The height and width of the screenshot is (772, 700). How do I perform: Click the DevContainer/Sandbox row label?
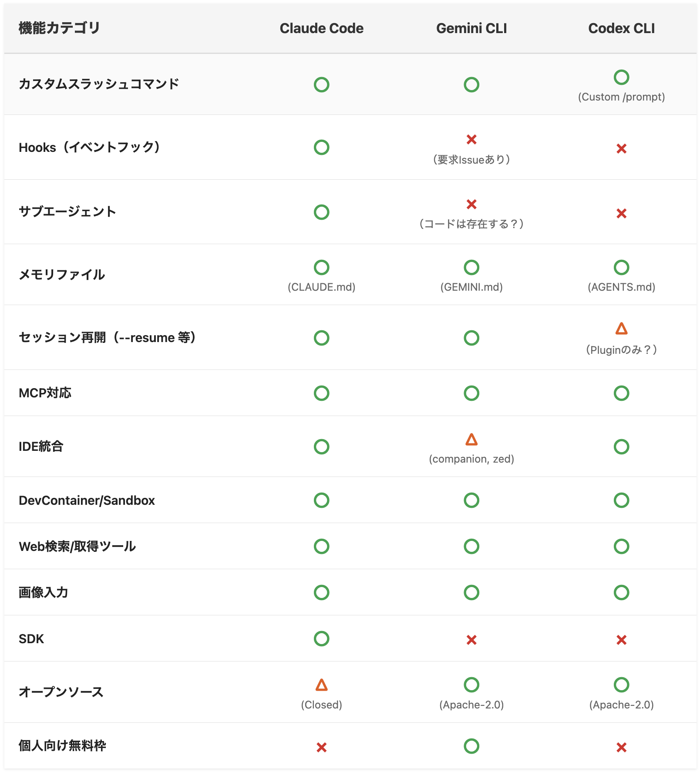tap(87, 500)
